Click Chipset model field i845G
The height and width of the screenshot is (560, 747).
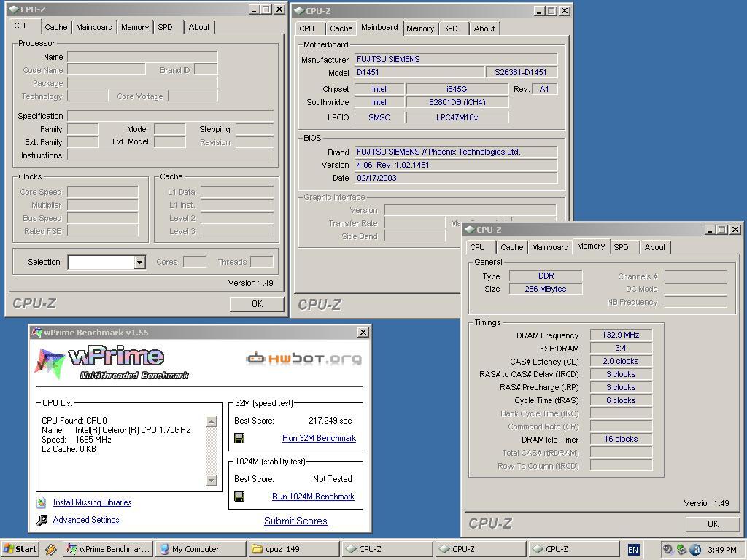point(457,89)
